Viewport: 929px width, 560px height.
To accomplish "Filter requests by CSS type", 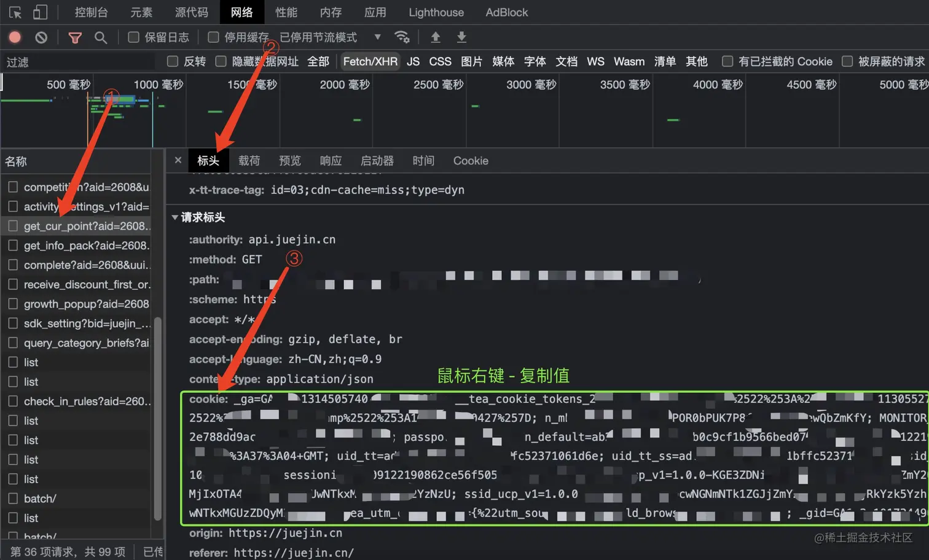I will pyautogui.click(x=440, y=61).
